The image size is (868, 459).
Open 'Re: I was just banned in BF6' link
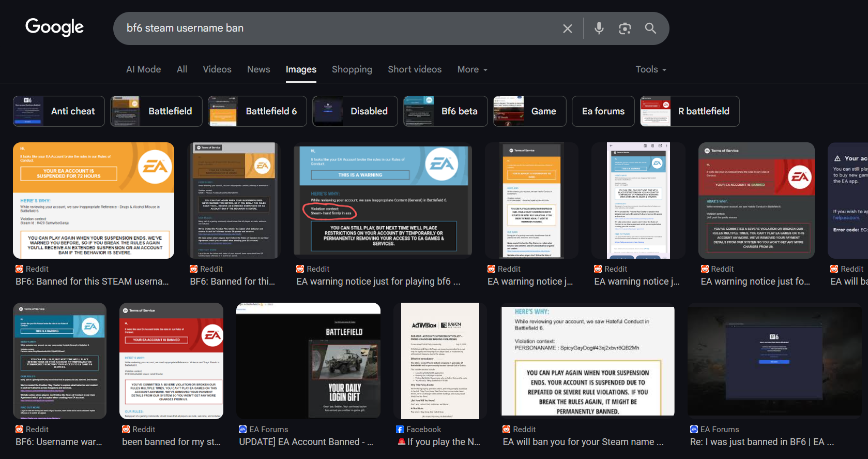point(762,442)
